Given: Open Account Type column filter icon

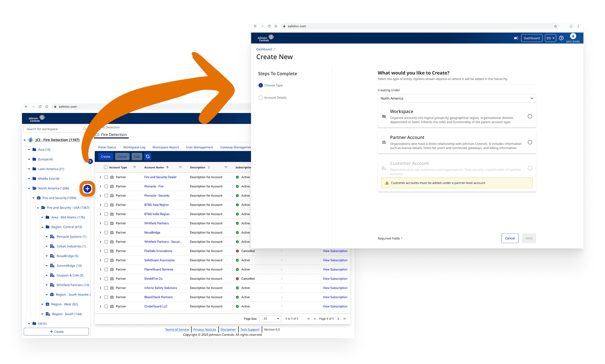Looking at the screenshot, I should (x=135, y=167).
